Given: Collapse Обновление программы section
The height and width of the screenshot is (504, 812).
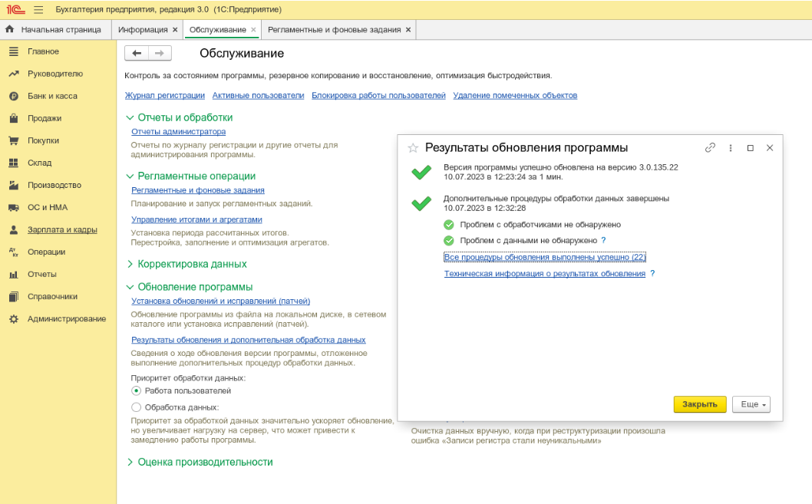Looking at the screenshot, I should [130, 287].
